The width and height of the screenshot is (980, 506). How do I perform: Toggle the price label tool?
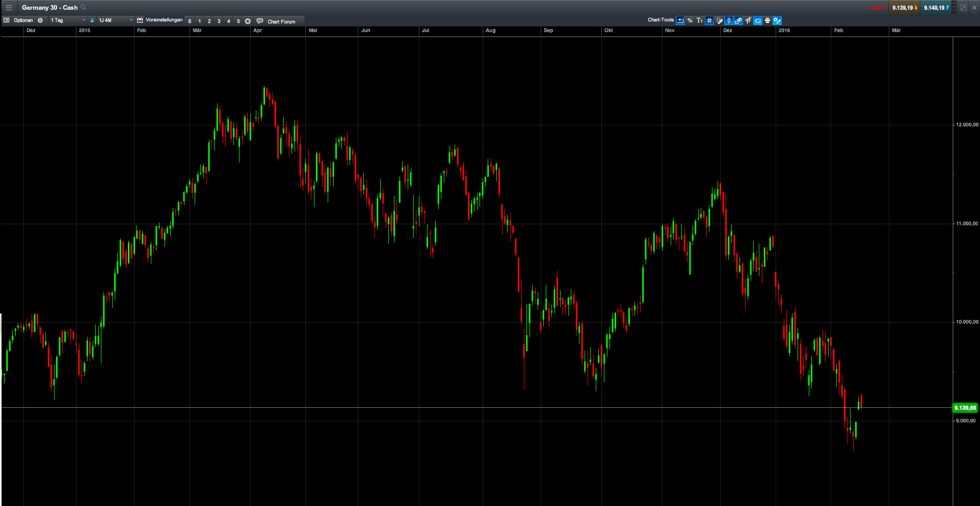click(x=757, y=20)
